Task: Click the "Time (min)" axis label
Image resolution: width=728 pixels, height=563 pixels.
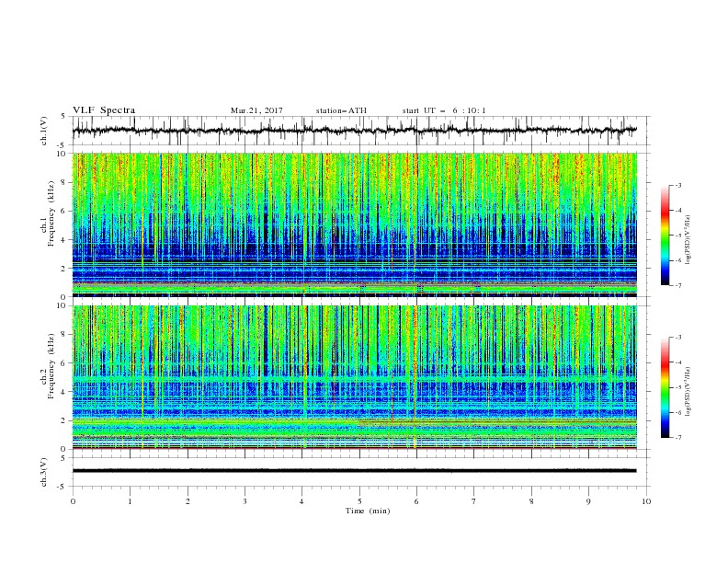Action: tap(368, 511)
